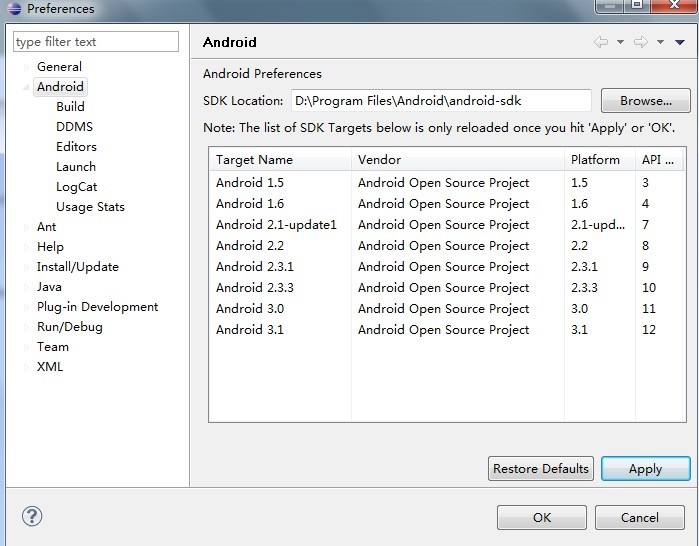Select Run/Debug in the preferences tree
Viewport: 699px width, 546px height.
point(70,327)
